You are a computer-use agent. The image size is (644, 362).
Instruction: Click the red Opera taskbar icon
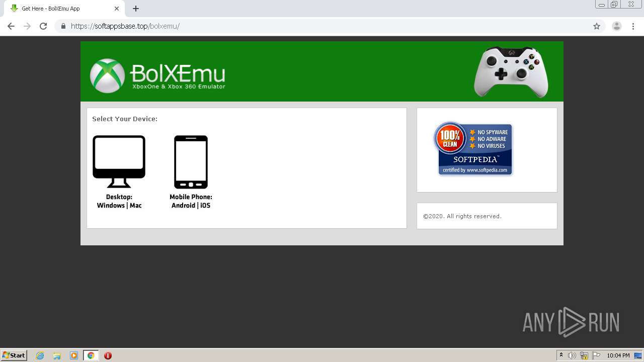pyautogui.click(x=108, y=355)
